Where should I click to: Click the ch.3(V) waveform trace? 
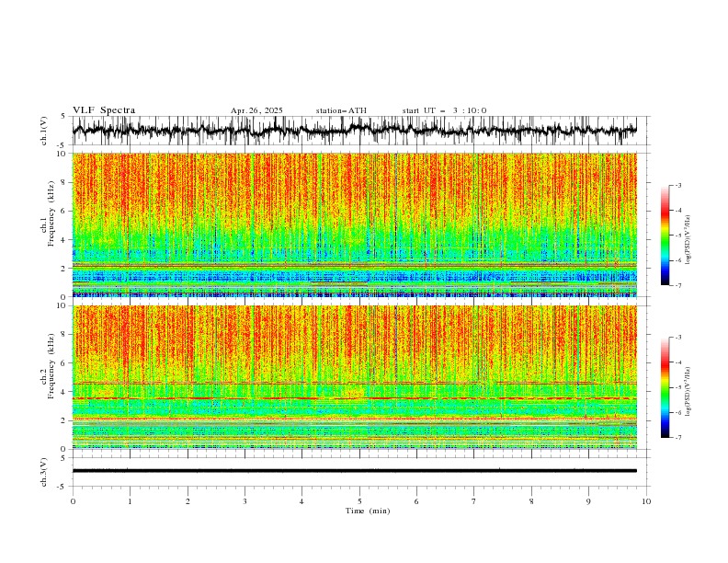(x=354, y=471)
